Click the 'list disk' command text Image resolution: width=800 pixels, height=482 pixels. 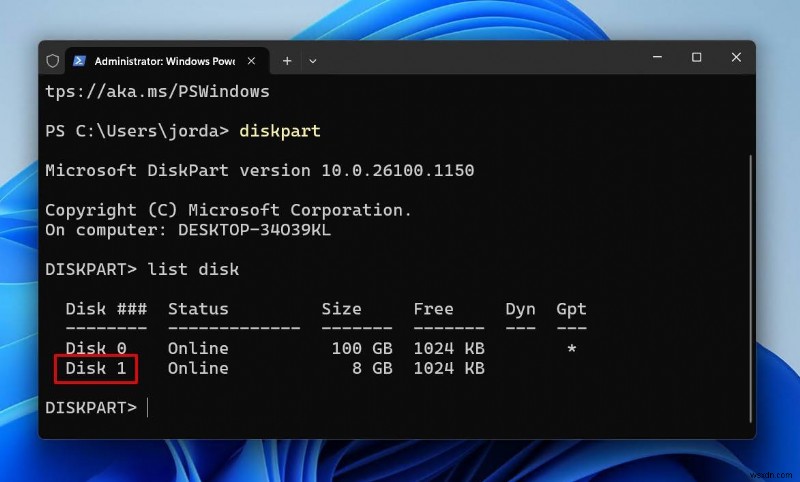coord(193,269)
